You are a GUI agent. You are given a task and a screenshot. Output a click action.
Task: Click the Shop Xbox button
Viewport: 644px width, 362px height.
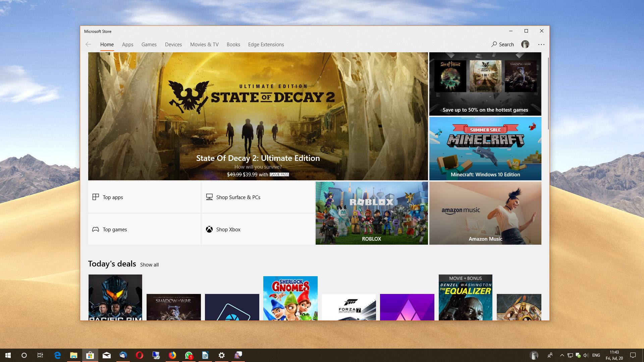tap(258, 229)
